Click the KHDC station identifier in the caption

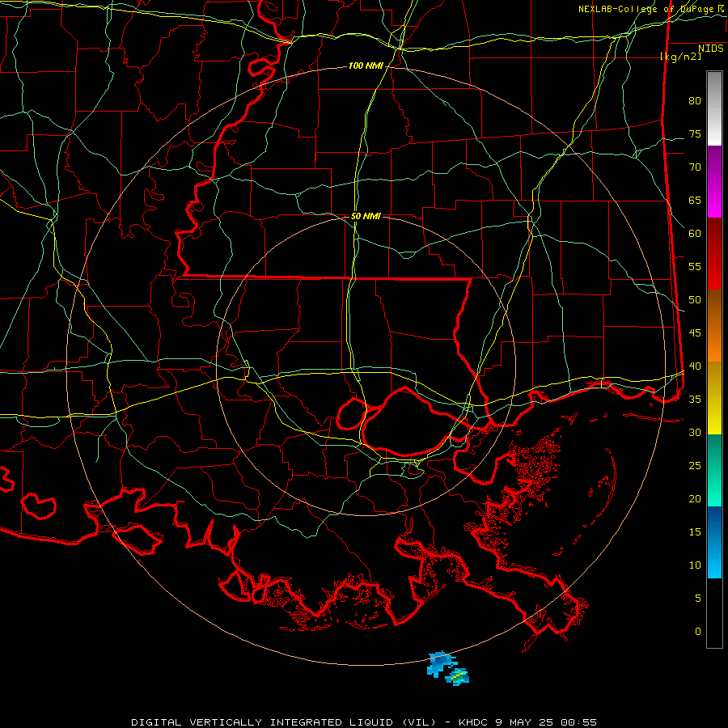[x=475, y=722]
